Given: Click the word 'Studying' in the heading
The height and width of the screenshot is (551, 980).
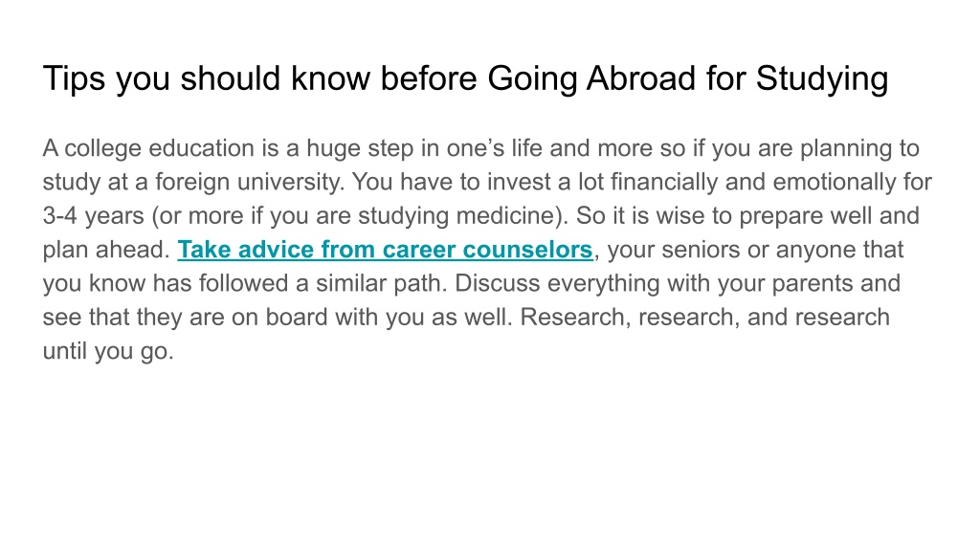Looking at the screenshot, I should coord(822,78).
